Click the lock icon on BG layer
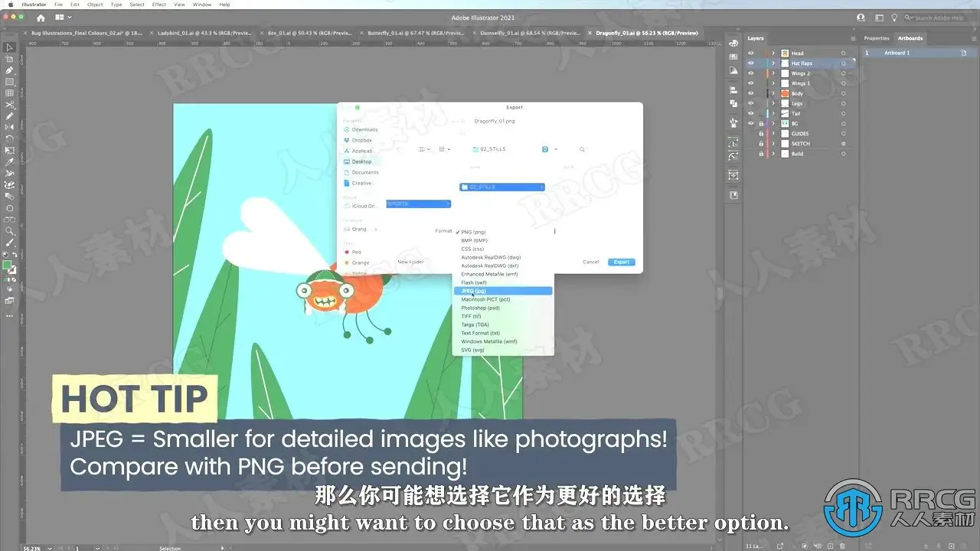The width and height of the screenshot is (980, 551). pos(761,123)
